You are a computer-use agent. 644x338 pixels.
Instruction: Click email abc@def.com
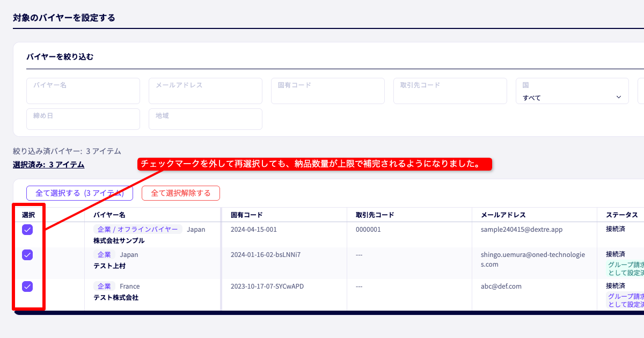pos(501,286)
